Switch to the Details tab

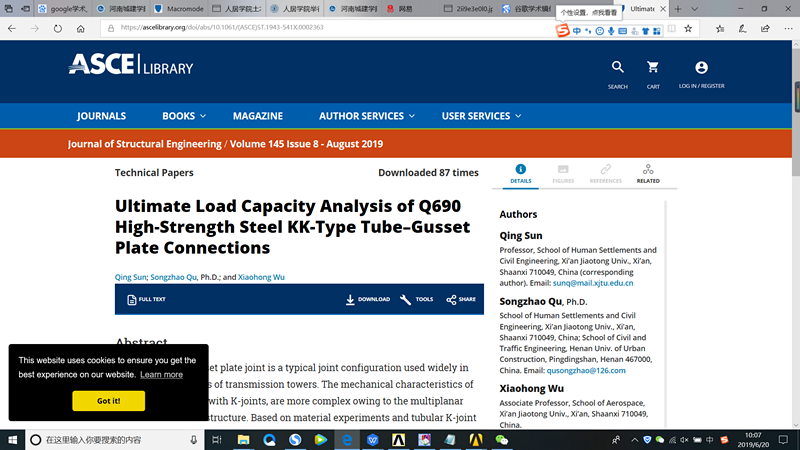click(x=520, y=174)
